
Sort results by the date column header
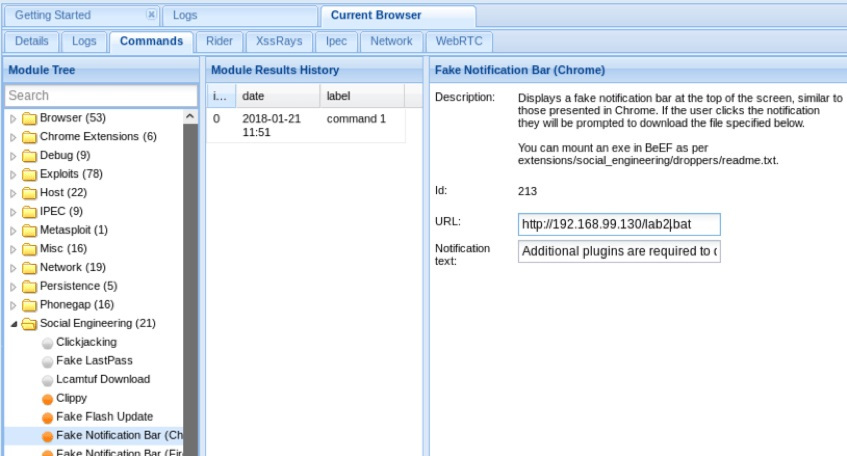(278, 96)
